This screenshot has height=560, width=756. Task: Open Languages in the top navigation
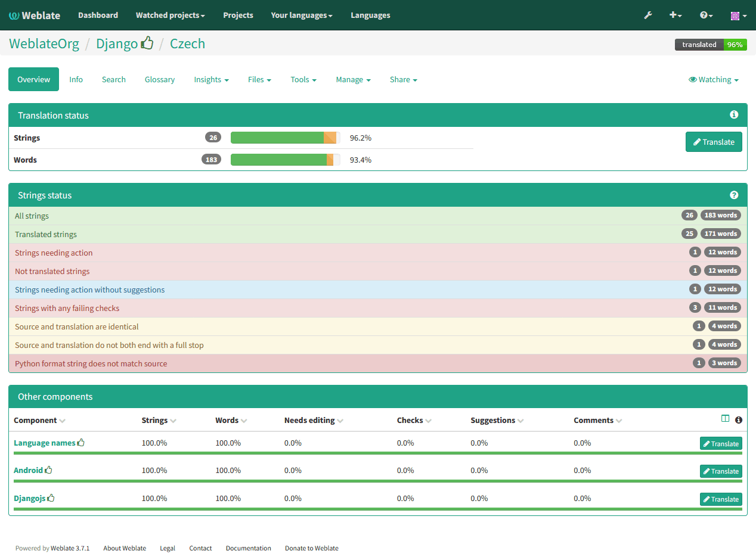coord(370,15)
